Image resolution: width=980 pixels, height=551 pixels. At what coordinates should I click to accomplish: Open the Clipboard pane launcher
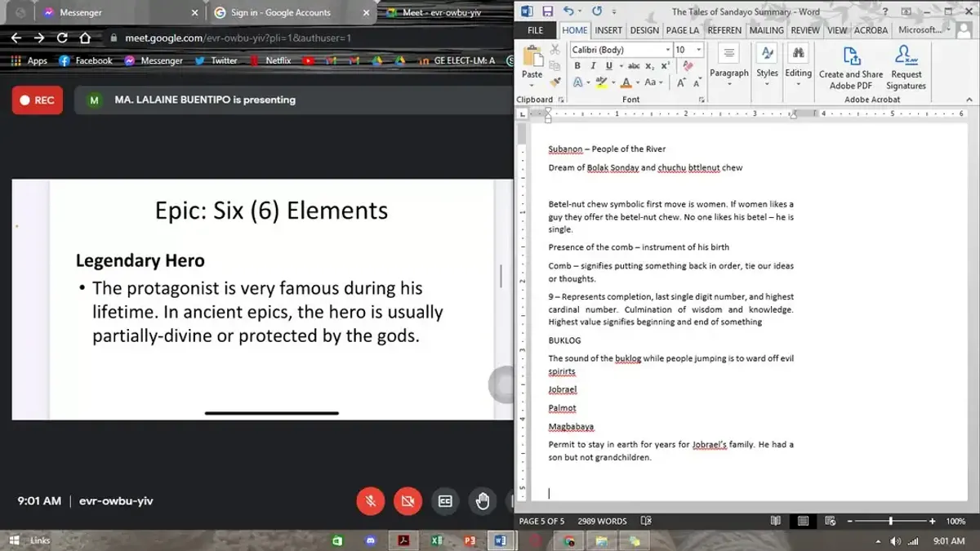560,100
